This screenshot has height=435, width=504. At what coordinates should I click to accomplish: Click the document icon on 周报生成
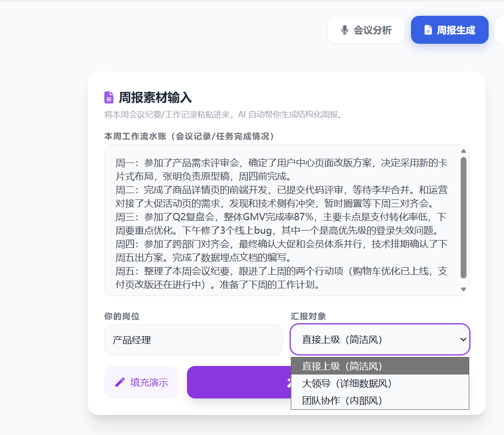pyautogui.click(x=428, y=30)
